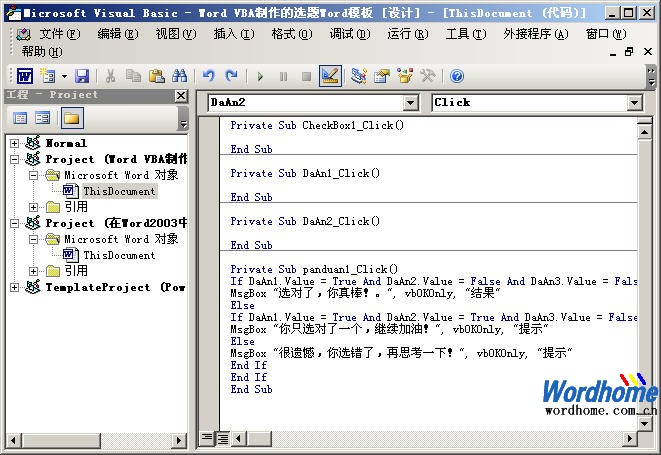661x455 pixels.
Task: Open the 窗口(W) menu
Action: [606, 34]
